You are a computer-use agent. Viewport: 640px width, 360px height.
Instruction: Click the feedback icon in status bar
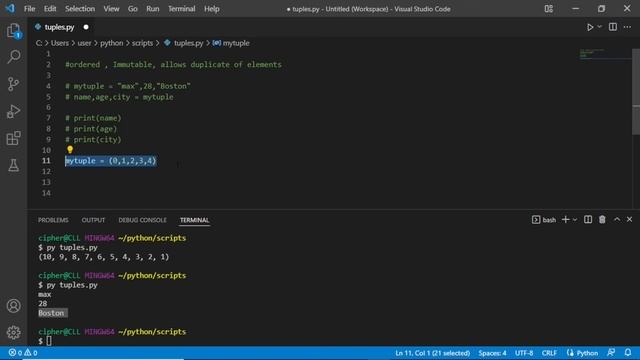tap(611, 353)
